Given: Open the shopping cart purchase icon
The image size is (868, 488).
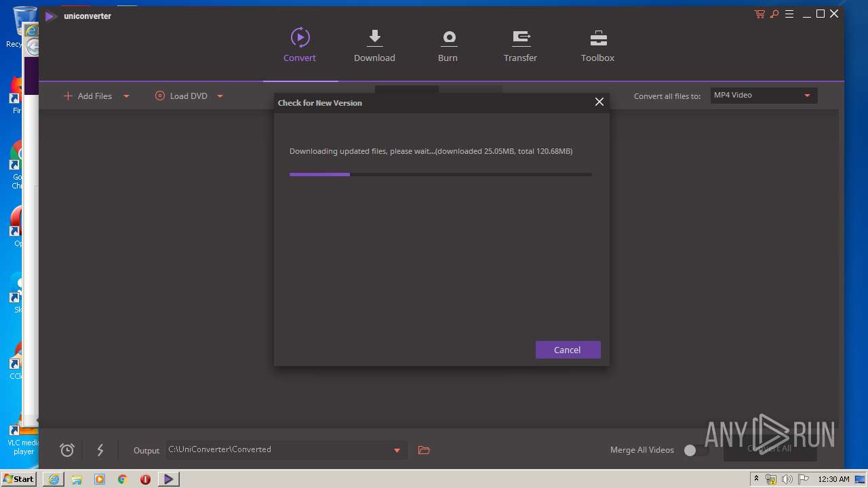Looking at the screenshot, I should coord(759,14).
